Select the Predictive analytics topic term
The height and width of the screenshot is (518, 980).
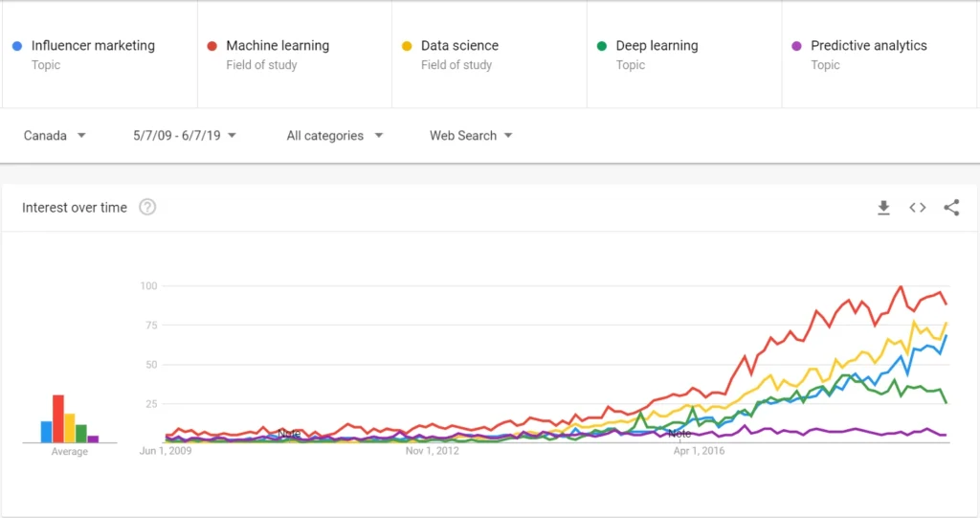868,46
